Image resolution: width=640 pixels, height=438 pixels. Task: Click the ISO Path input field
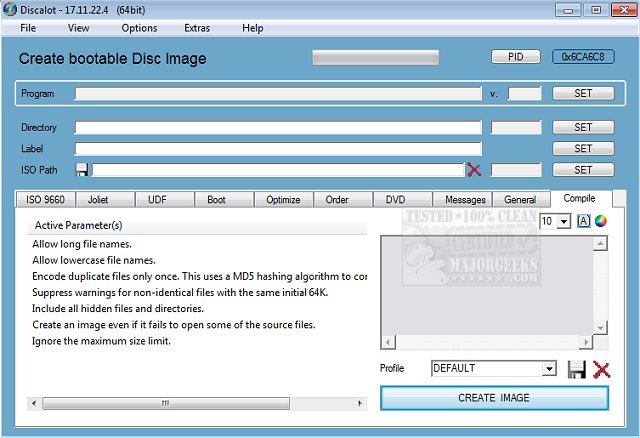(x=278, y=170)
